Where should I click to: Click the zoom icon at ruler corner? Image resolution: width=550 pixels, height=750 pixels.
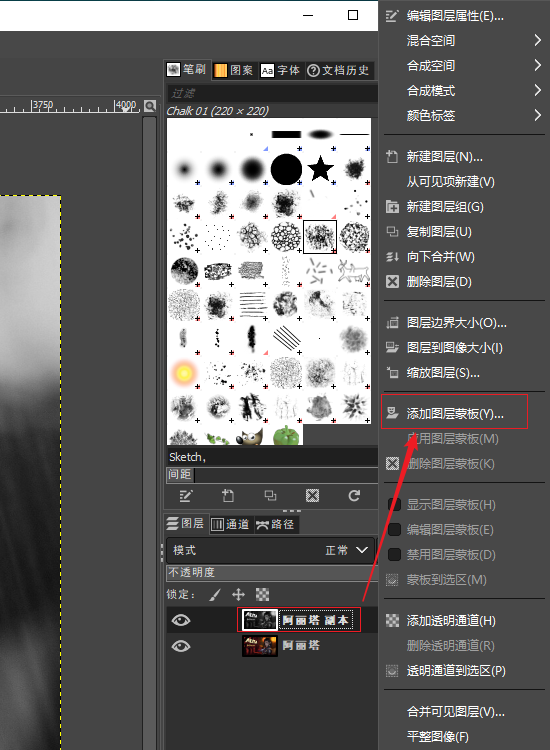150,106
